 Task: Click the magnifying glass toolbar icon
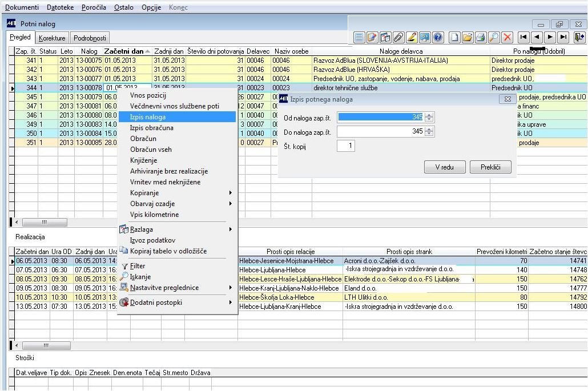pyautogui.click(x=494, y=38)
